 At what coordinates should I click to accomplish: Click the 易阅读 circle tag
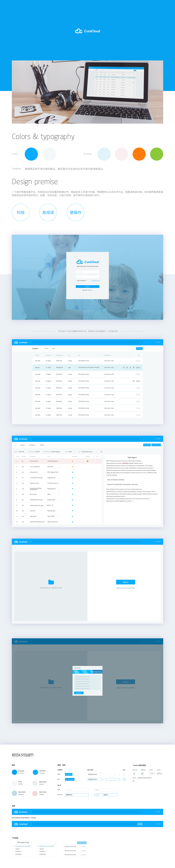pyautogui.click(x=48, y=212)
